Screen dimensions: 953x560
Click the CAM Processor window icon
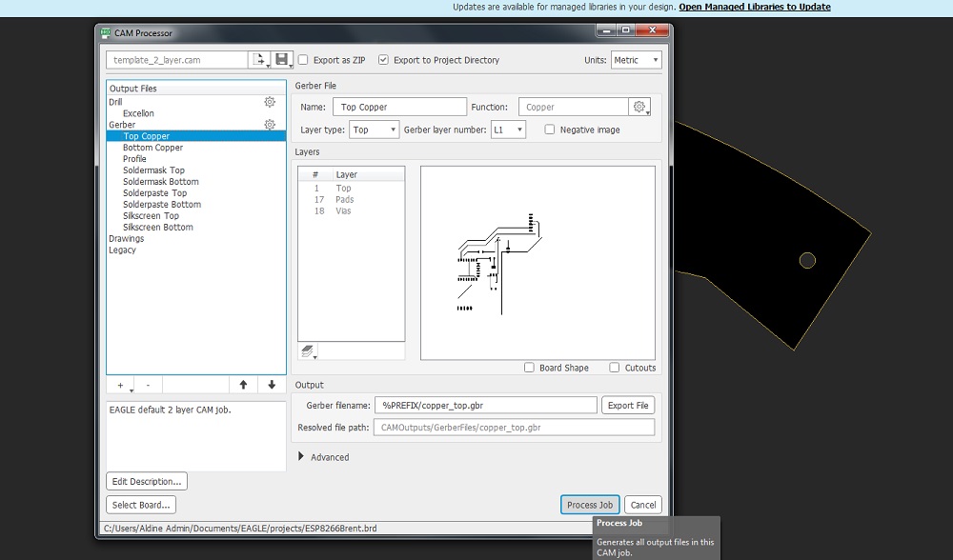(106, 32)
